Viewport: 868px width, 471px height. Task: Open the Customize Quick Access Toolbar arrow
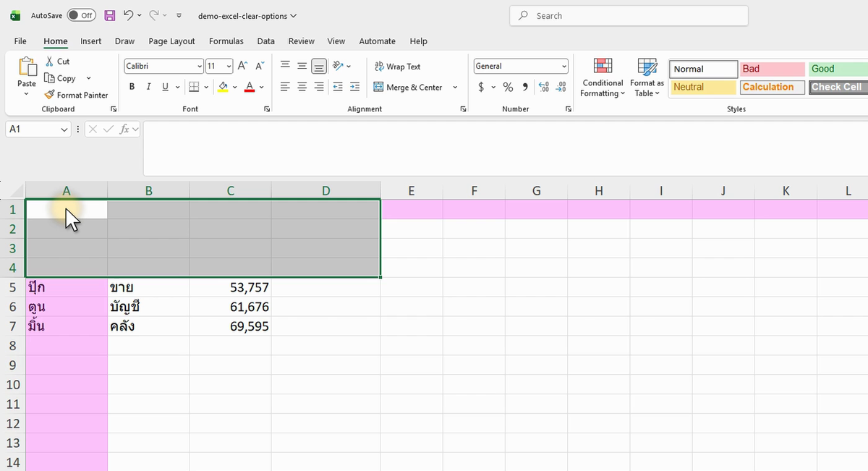(179, 15)
